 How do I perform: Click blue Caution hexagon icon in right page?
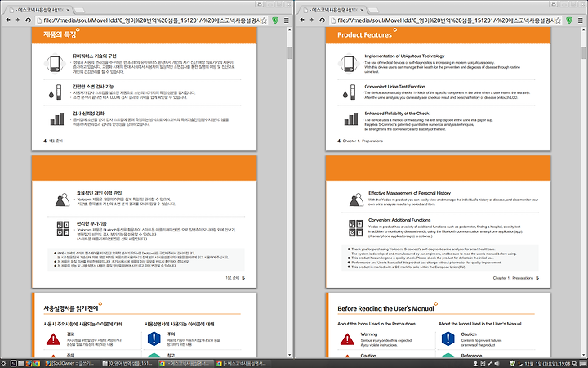[x=448, y=339]
